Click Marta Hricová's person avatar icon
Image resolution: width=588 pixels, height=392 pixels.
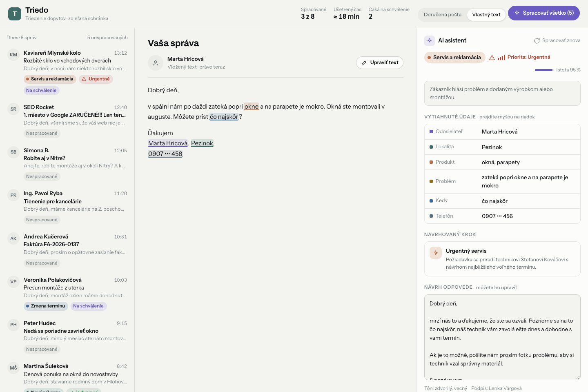tap(156, 63)
